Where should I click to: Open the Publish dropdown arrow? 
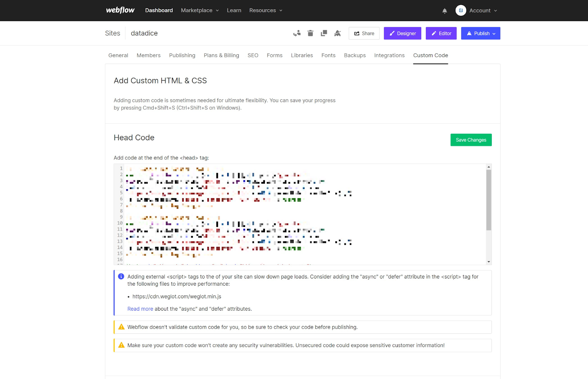(494, 33)
